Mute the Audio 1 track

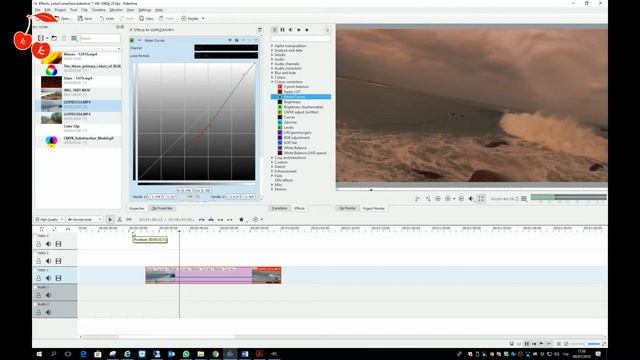click(48, 295)
